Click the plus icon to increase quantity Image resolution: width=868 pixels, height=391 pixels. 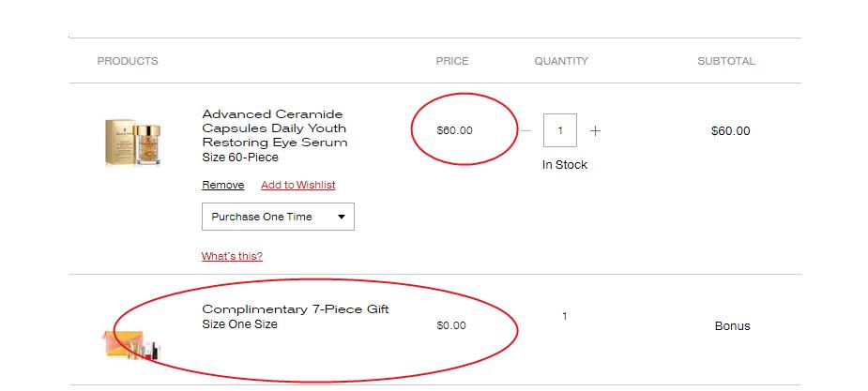click(595, 131)
